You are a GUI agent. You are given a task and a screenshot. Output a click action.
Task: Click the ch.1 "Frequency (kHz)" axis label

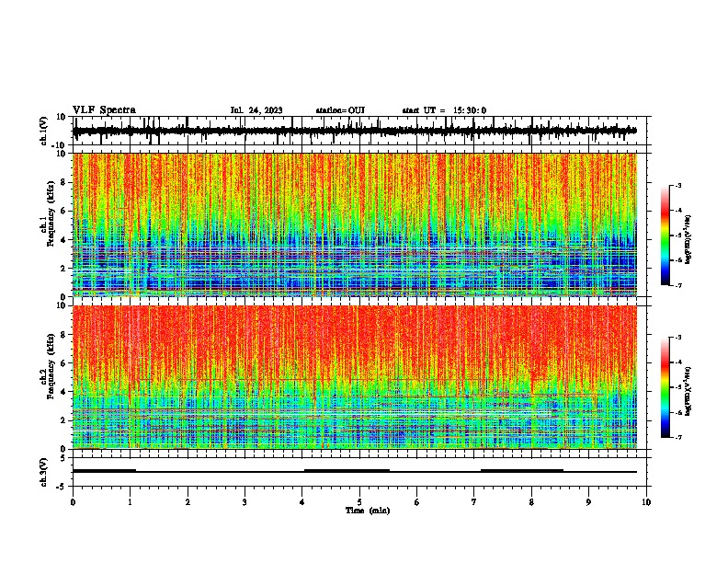[x=51, y=215]
